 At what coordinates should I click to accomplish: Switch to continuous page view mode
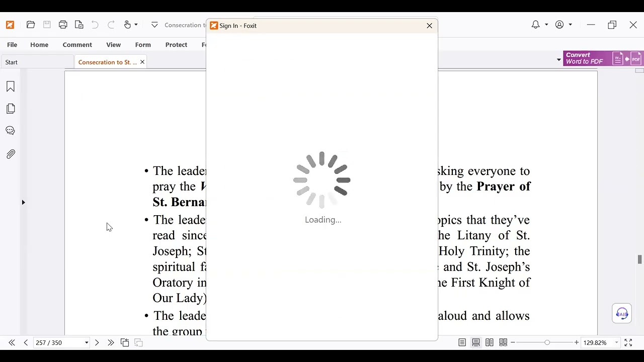point(476,342)
